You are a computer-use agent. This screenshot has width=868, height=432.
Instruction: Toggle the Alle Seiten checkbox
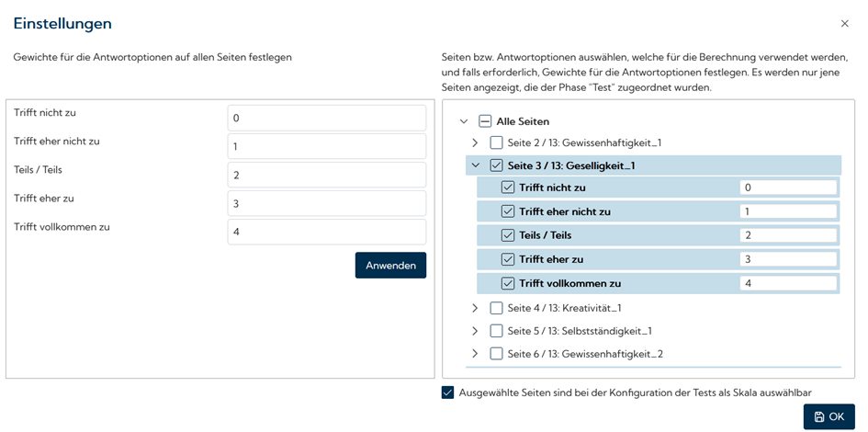[x=485, y=121]
